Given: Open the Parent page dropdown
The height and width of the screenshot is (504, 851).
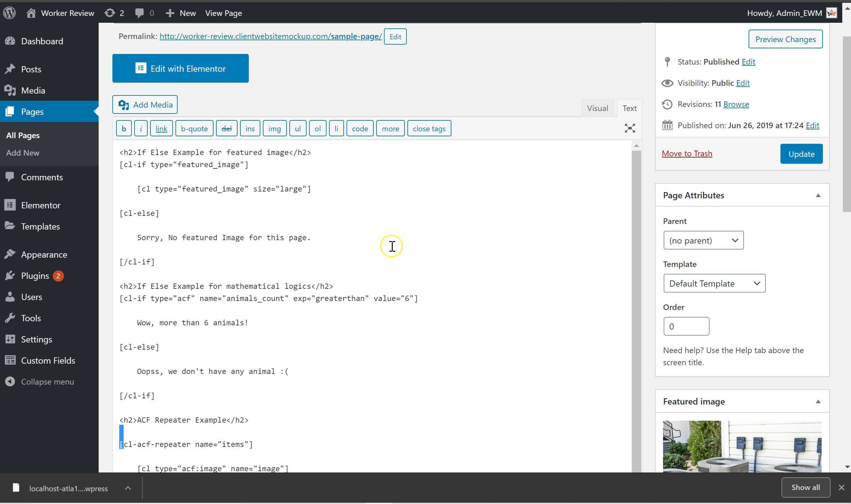Looking at the screenshot, I should coord(703,240).
